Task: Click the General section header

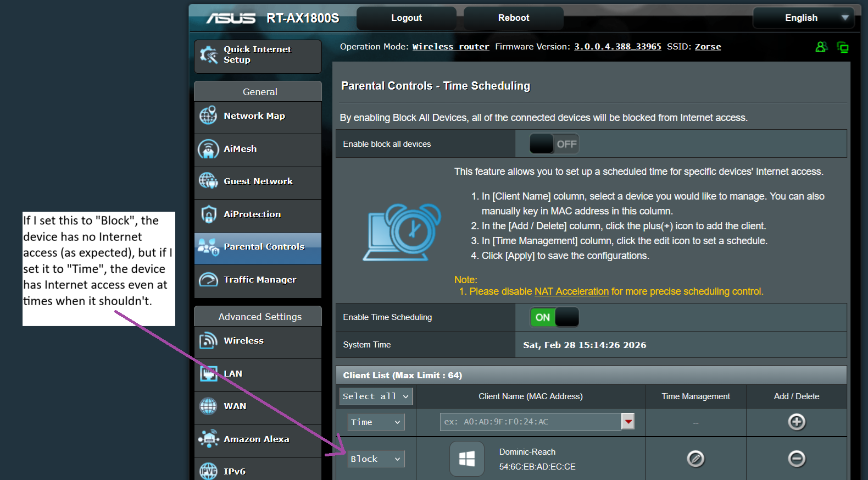Action: pos(258,92)
